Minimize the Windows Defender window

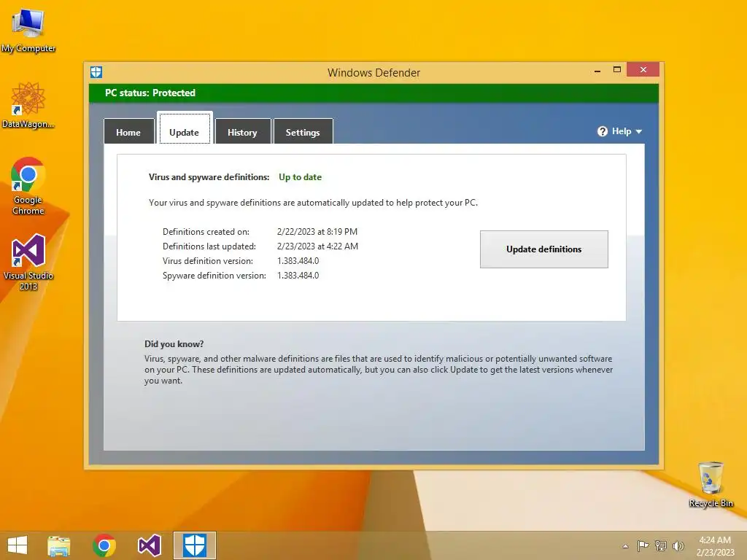[597, 70]
